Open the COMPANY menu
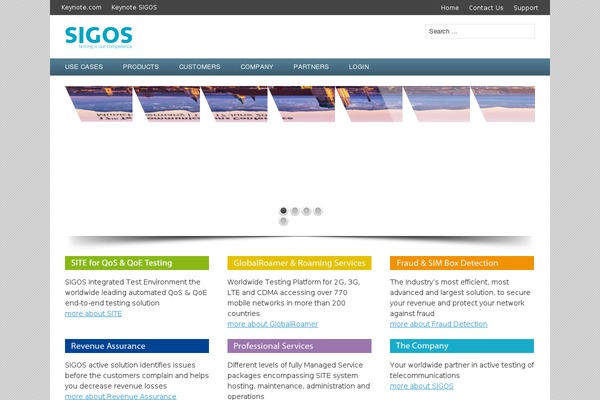The height and width of the screenshot is (400, 600). pos(257,67)
